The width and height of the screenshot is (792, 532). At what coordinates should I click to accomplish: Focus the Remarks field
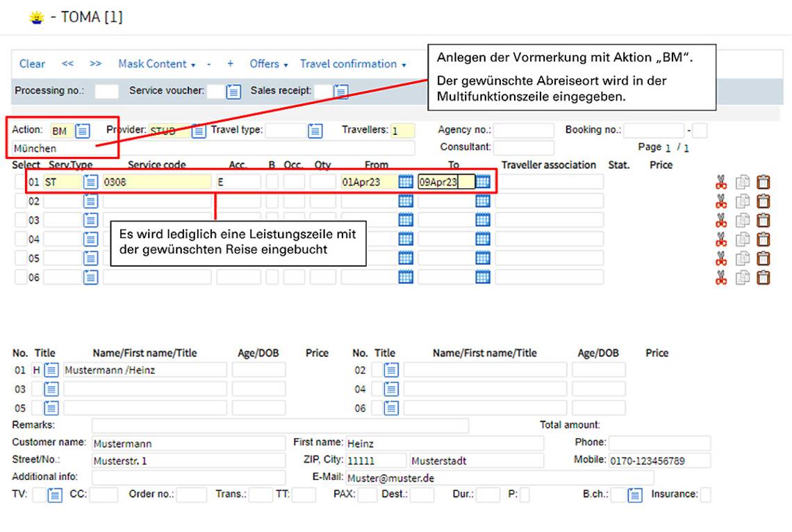(x=281, y=426)
